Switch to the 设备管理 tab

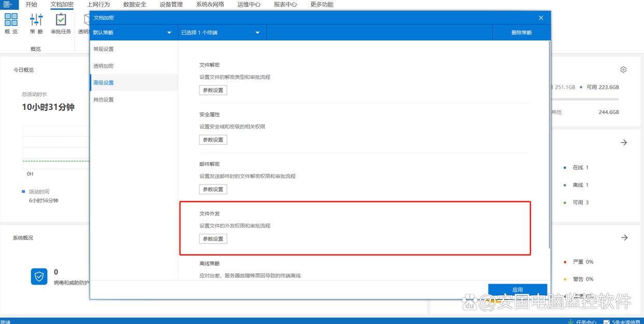tap(171, 4)
